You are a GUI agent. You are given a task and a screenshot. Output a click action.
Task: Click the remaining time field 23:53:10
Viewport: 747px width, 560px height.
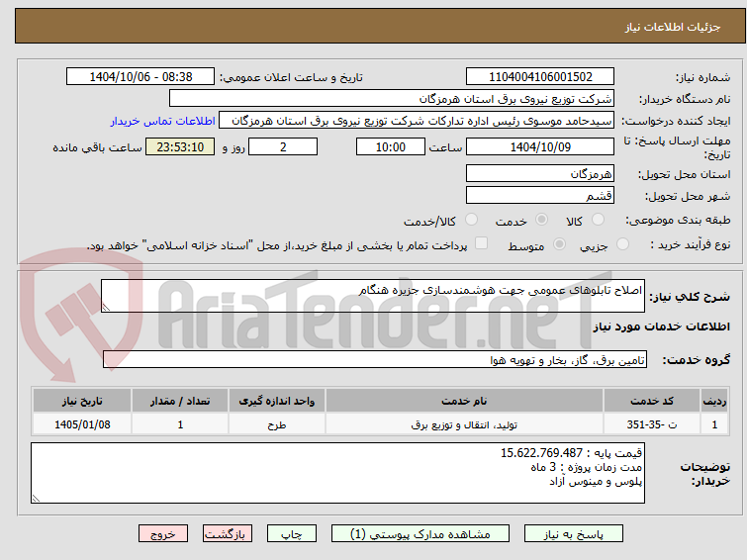tap(180, 146)
